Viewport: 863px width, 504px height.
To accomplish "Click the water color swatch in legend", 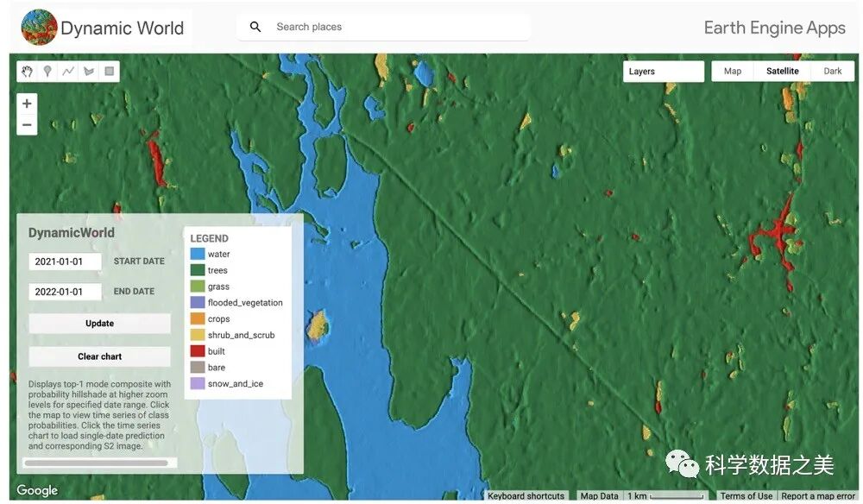I will point(198,255).
